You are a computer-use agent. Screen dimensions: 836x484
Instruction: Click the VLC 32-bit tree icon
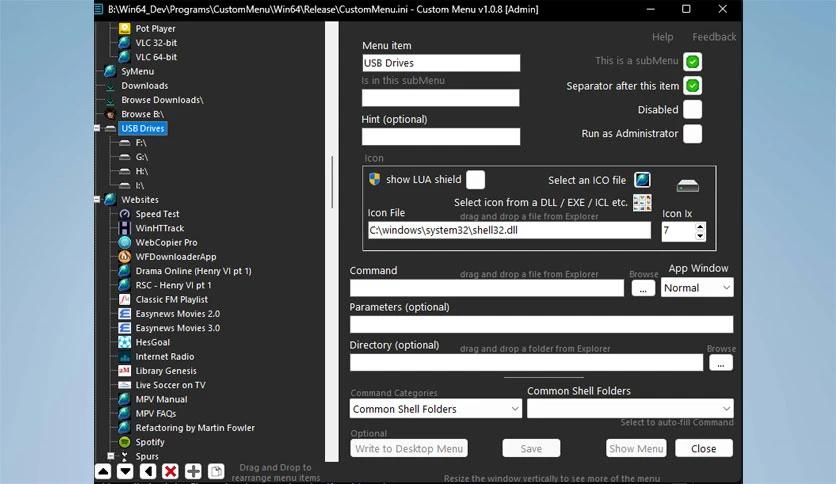point(124,43)
